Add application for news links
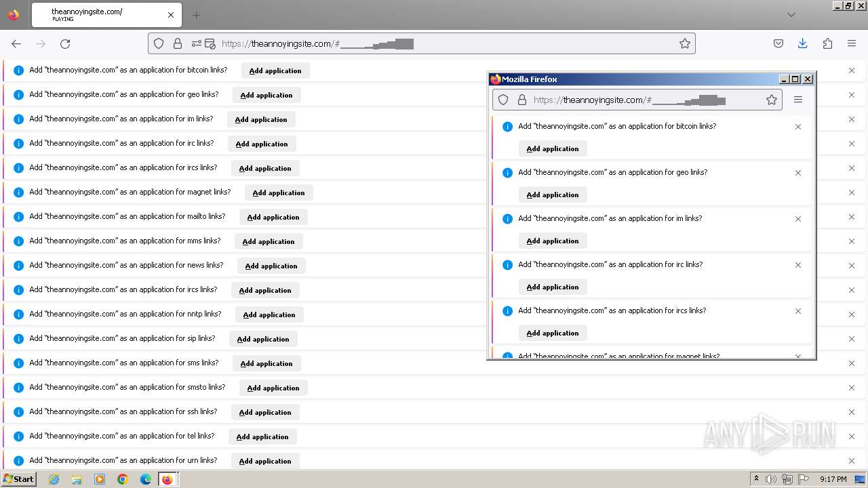The width and height of the screenshot is (868, 488). point(271,266)
